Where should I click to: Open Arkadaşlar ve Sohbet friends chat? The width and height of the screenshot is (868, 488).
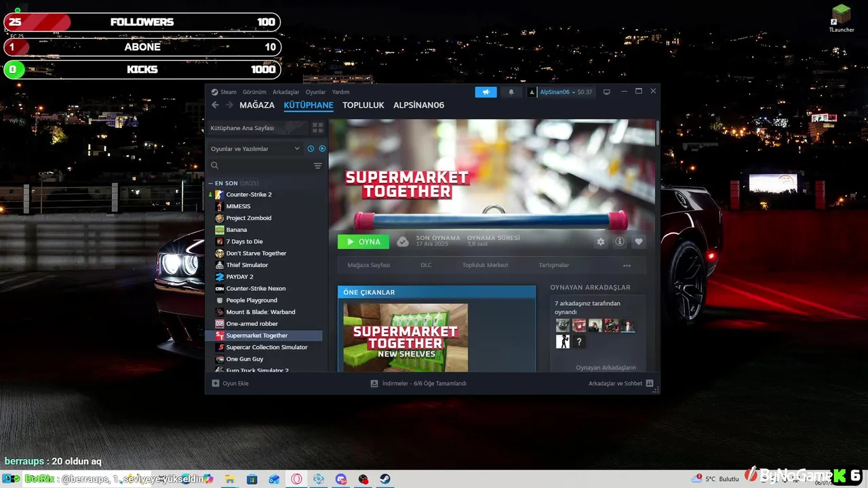pyautogui.click(x=620, y=384)
